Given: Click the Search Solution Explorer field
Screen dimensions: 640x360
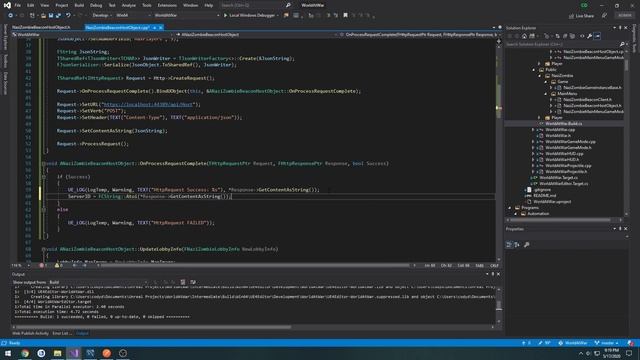Looking at the screenshot, I should [562, 44].
